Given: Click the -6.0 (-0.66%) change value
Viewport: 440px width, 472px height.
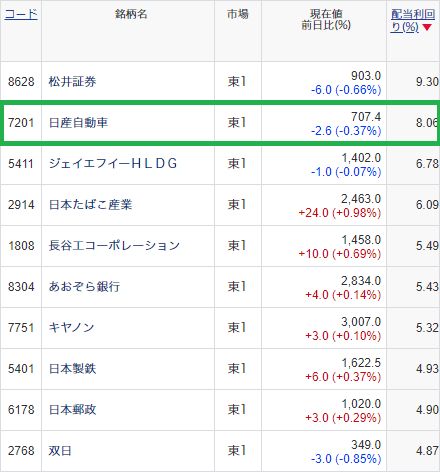Looking at the screenshot, I should [x=346, y=90].
